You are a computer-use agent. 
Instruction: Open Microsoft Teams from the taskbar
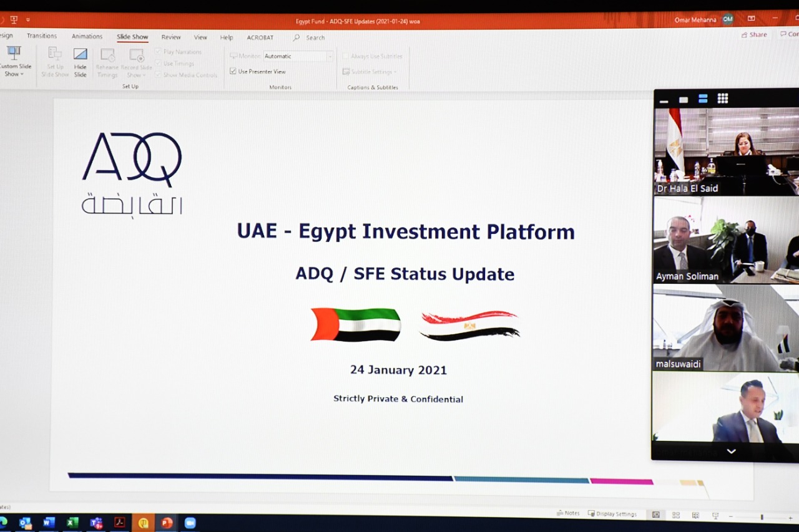click(96, 523)
